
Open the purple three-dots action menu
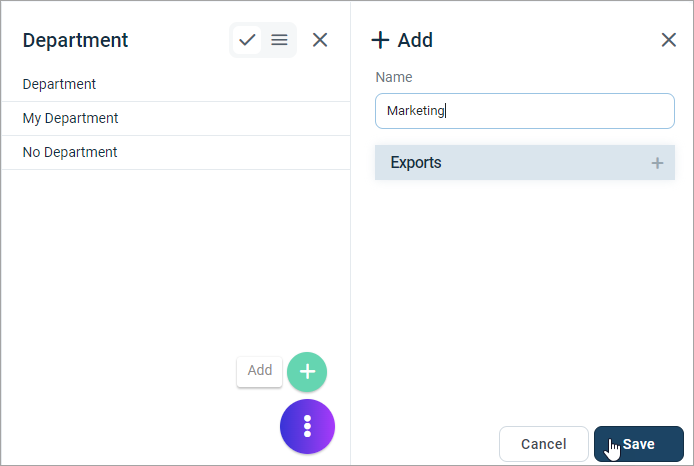pos(307,427)
